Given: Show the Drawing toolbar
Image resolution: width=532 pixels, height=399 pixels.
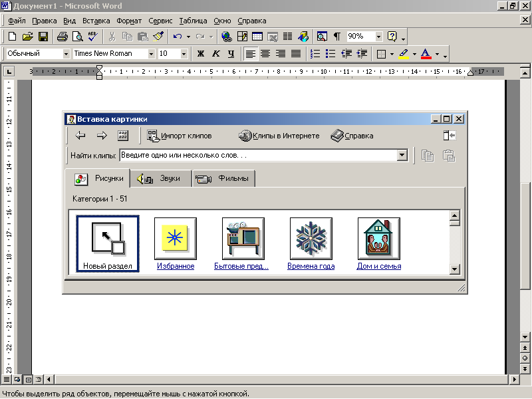Looking at the screenshot, I should (x=303, y=37).
